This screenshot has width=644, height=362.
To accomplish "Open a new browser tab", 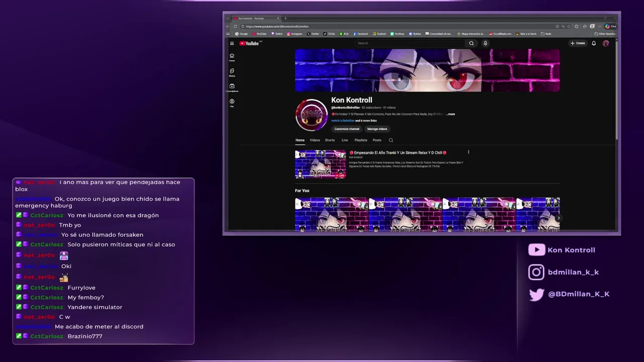I will (285, 18).
